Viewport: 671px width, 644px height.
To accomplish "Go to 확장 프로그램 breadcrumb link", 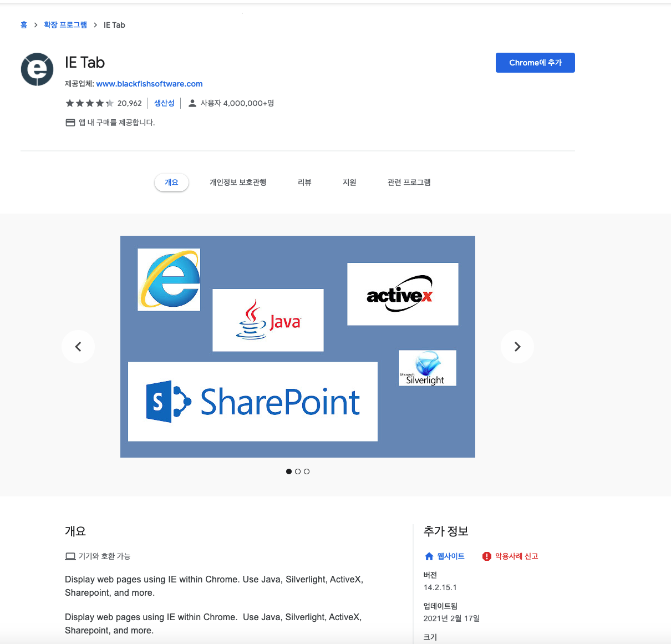I will point(65,25).
